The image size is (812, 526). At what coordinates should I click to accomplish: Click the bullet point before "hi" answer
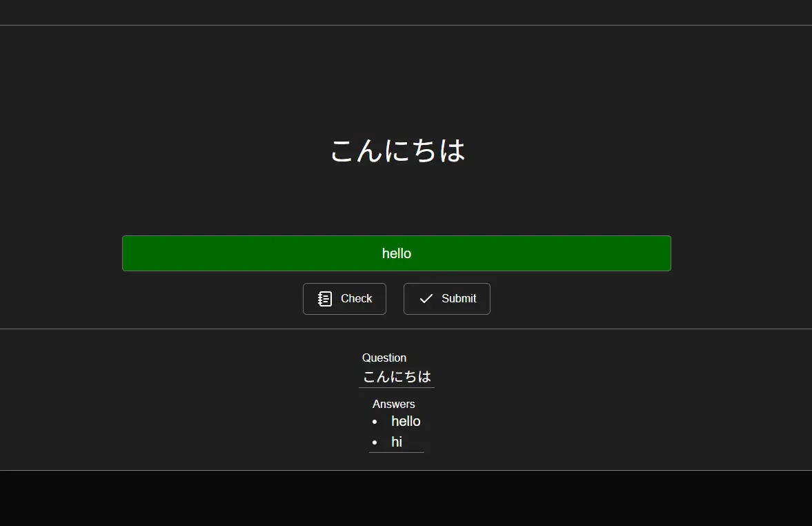click(x=375, y=442)
